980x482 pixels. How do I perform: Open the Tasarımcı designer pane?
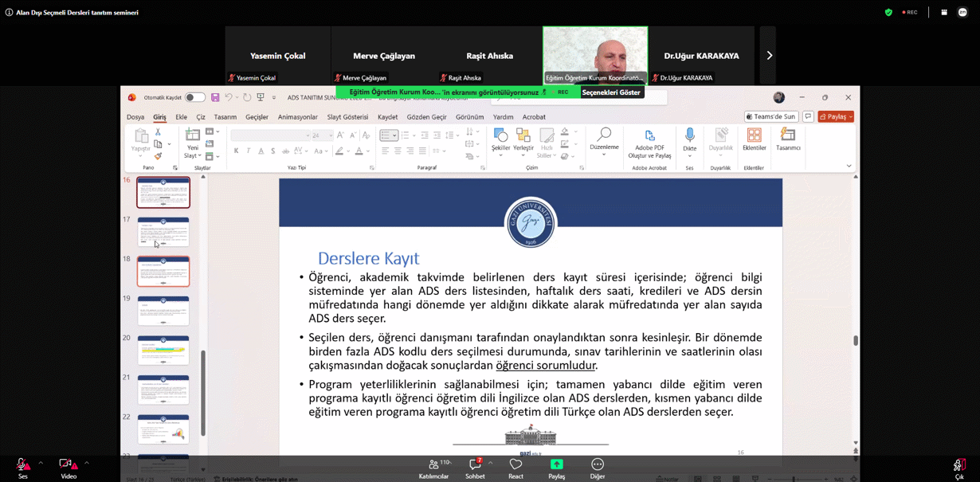click(788, 139)
